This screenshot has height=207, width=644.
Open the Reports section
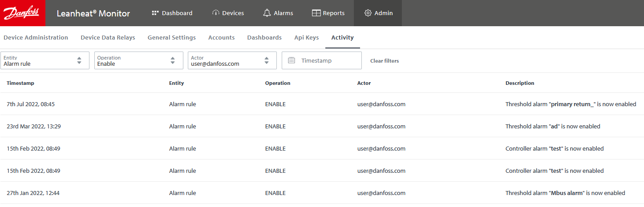(x=328, y=13)
